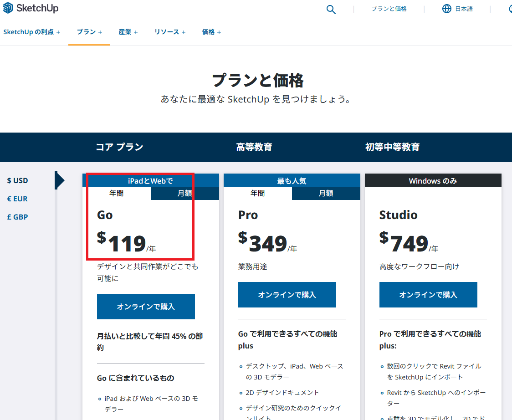Expand the プラン navigation menu
This screenshot has height=420, width=512.
pos(89,32)
